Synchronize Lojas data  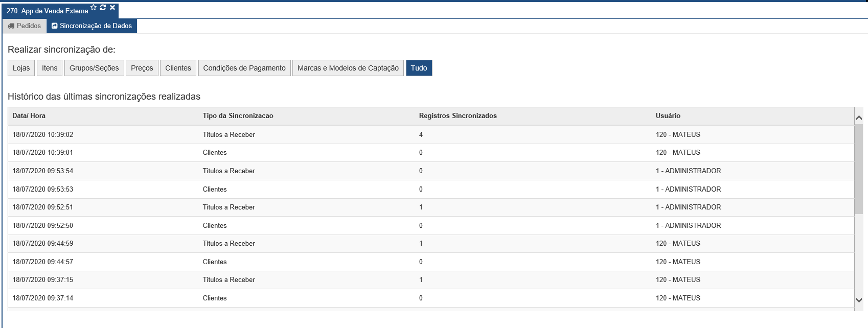pyautogui.click(x=21, y=68)
